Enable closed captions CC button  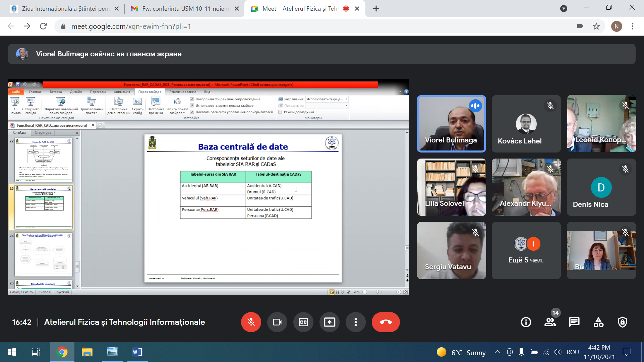tap(303, 322)
